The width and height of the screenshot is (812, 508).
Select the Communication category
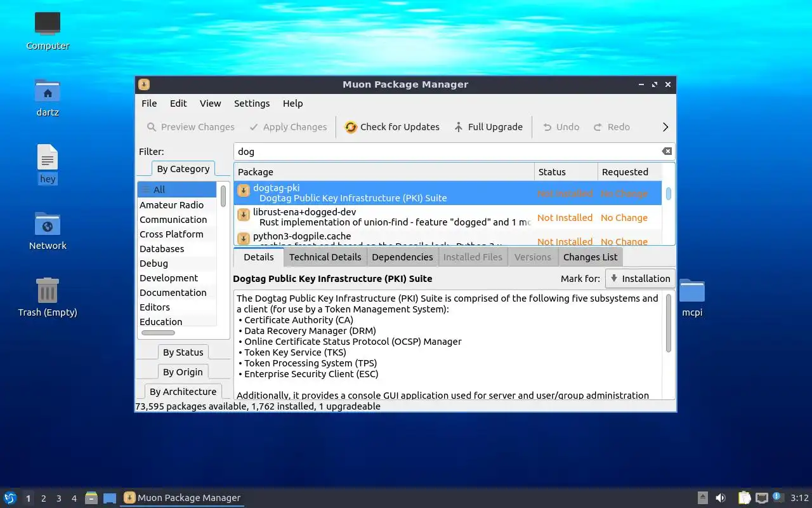point(177,220)
